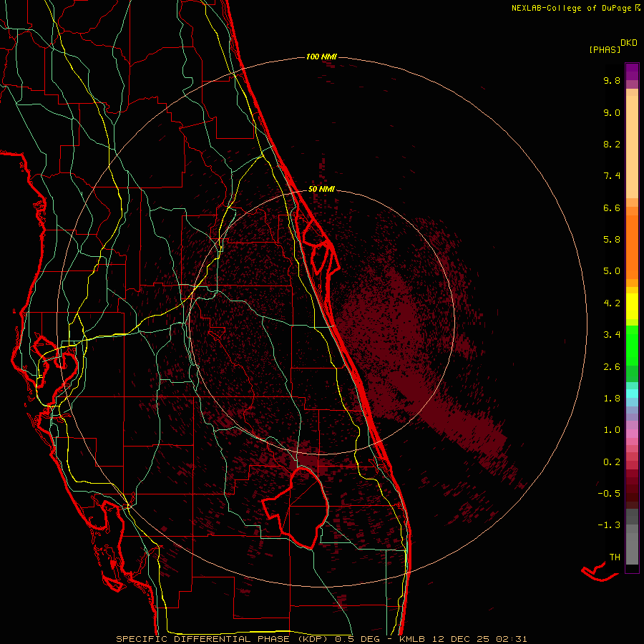Click the 0.5 DEG elevation text
This screenshot has width=644, height=644.
pos(357,639)
